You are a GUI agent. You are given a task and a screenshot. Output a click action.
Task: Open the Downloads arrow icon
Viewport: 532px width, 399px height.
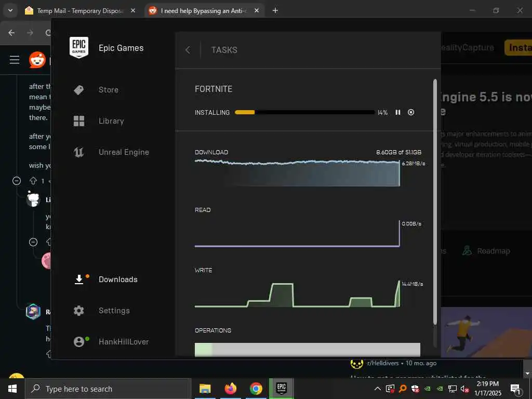(79, 280)
